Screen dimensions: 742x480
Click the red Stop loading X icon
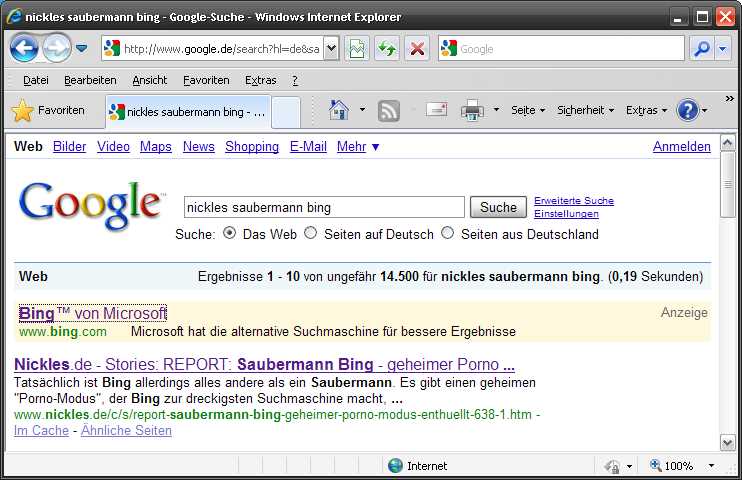point(417,48)
